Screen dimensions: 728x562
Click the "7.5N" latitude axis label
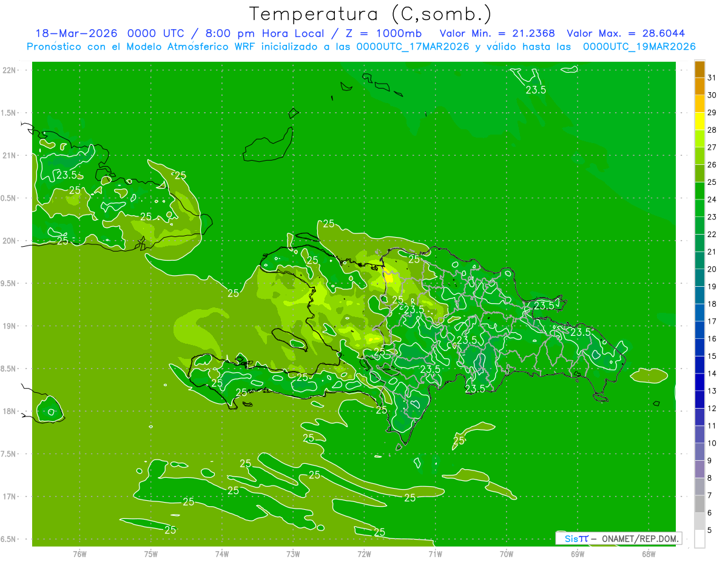point(9,454)
